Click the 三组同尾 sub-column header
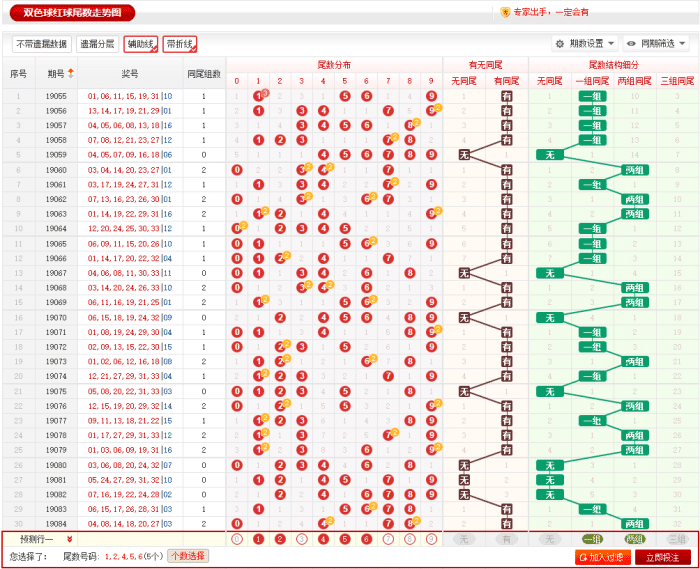The height and width of the screenshot is (569, 700). point(677,81)
